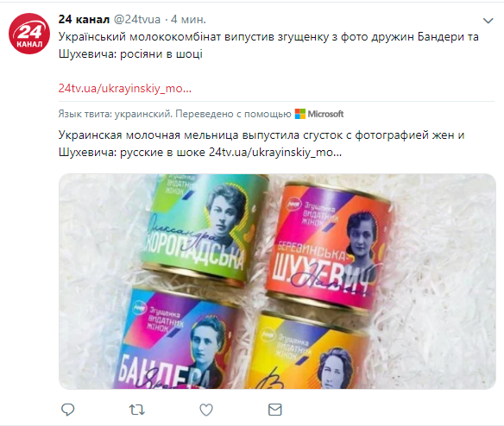Click the orange Шухевич can in image
This screenshot has width=504, height=426.
click(x=331, y=246)
